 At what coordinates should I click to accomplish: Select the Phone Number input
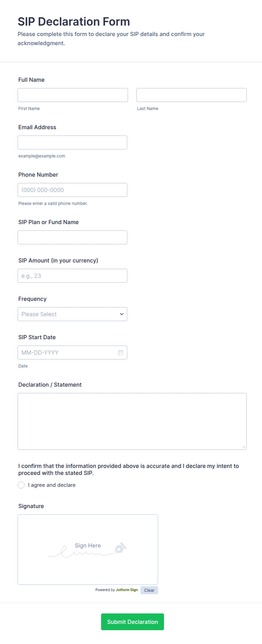(72, 190)
